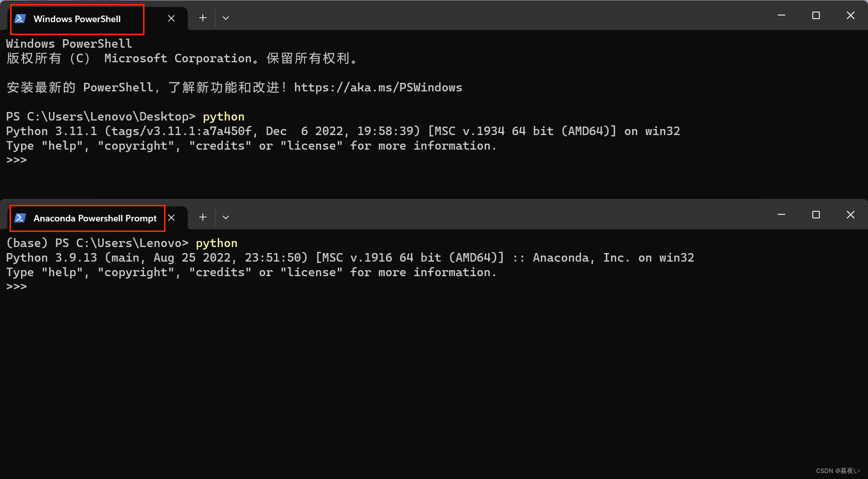Click the >>> prompt in Anaconda window
The image size is (868, 479).
[x=17, y=287]
